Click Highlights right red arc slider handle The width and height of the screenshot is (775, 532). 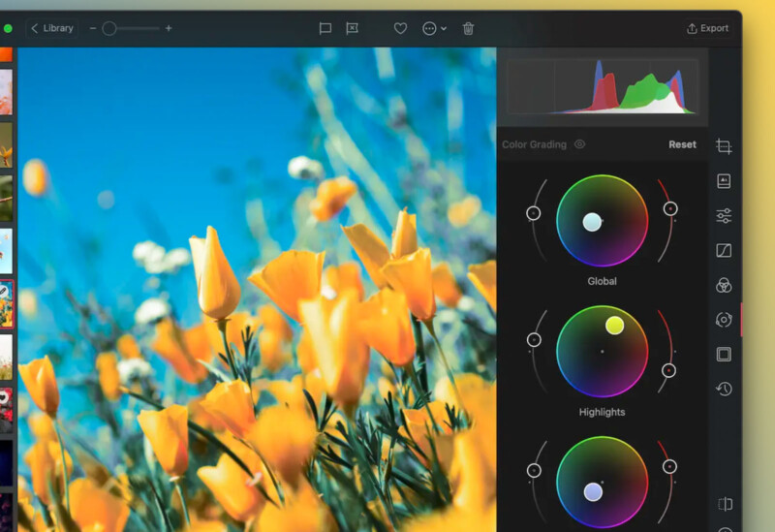(668, 370)
